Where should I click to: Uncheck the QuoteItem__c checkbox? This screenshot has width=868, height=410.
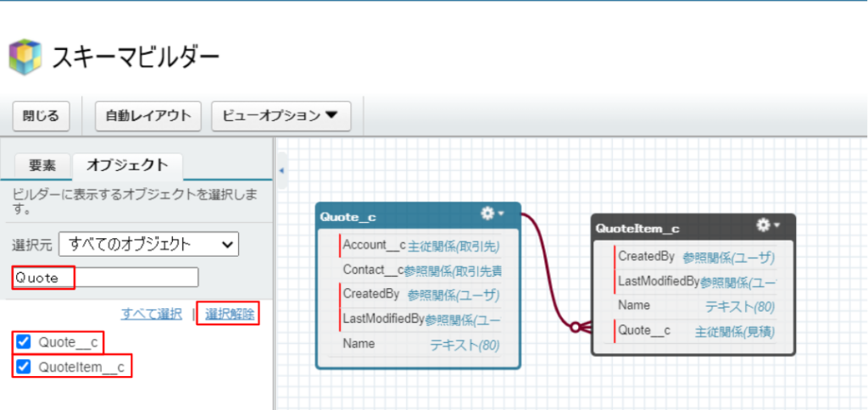tap(23, 366)
